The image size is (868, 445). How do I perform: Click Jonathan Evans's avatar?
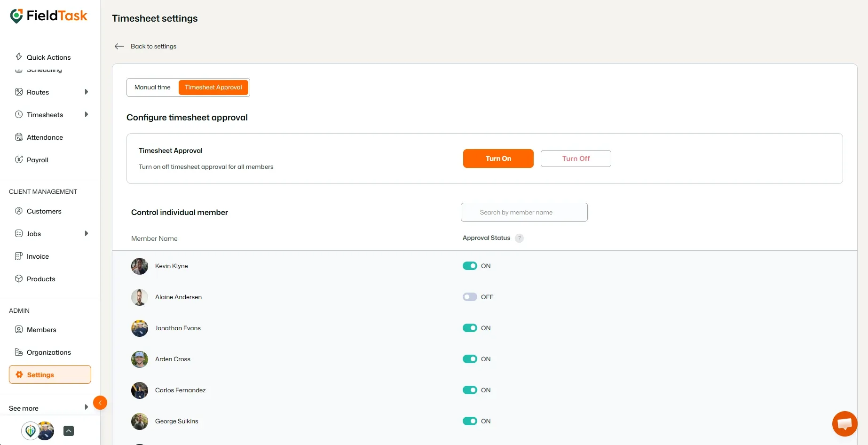point(140,328)
